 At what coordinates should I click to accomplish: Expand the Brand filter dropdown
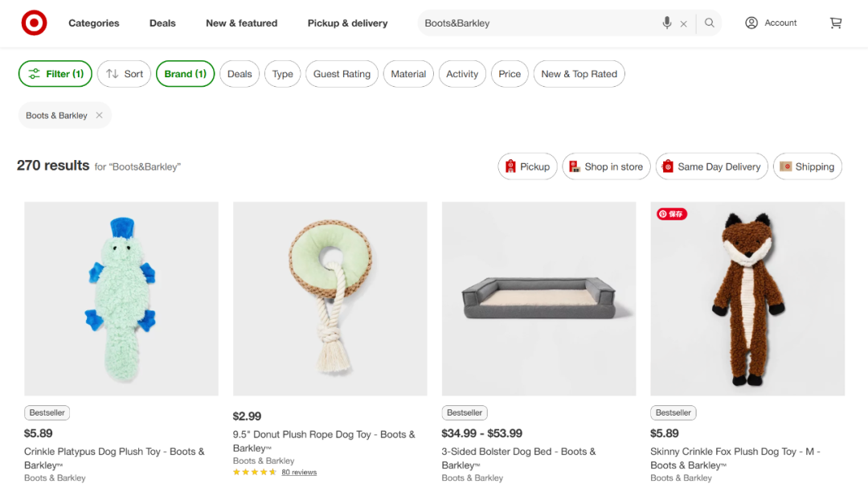coord(185,74)
